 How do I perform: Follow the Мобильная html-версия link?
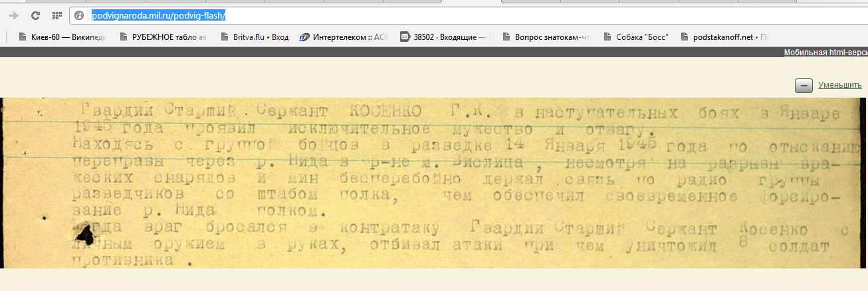(x=825, y=52)
